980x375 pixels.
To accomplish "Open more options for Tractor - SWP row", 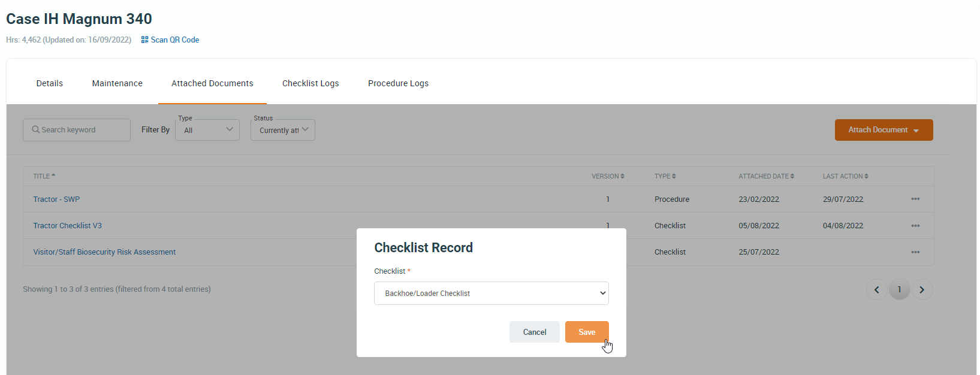I will tap(915, 199).
